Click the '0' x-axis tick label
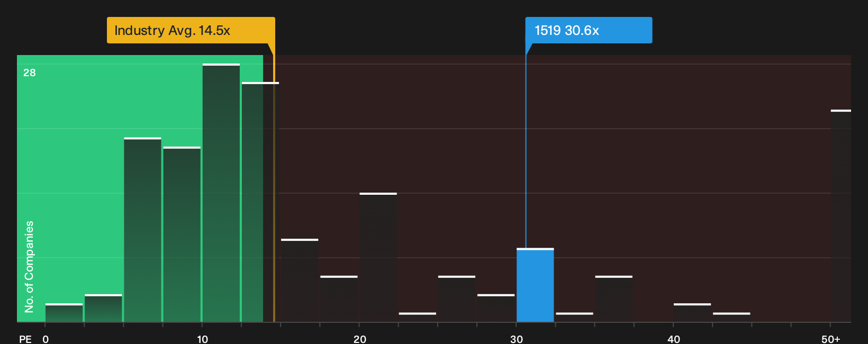The height and width of the screenshot is (344, 868). 46,339
